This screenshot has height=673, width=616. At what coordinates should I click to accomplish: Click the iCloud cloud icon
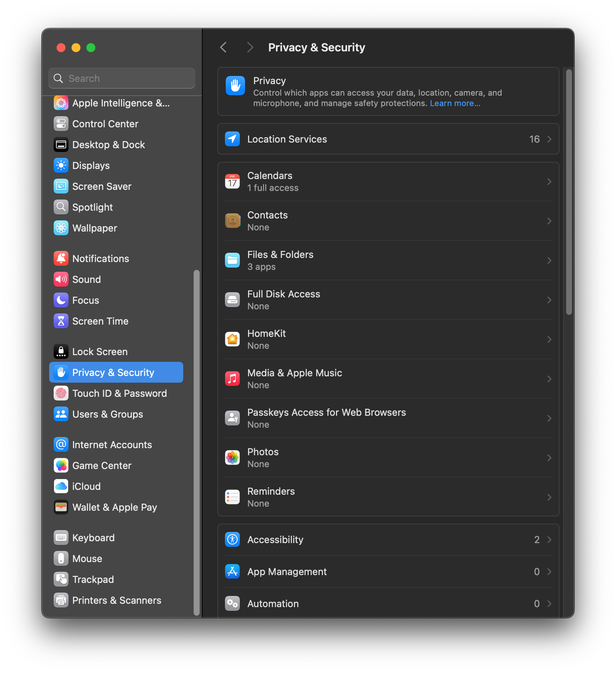click(x=61, y=487)
